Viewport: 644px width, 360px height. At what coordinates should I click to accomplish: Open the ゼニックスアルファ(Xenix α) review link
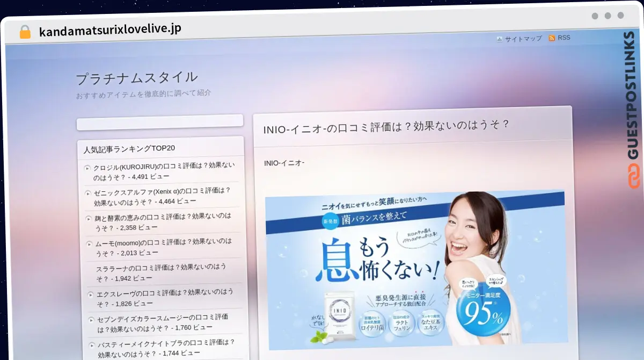click(x=162, y=196)
